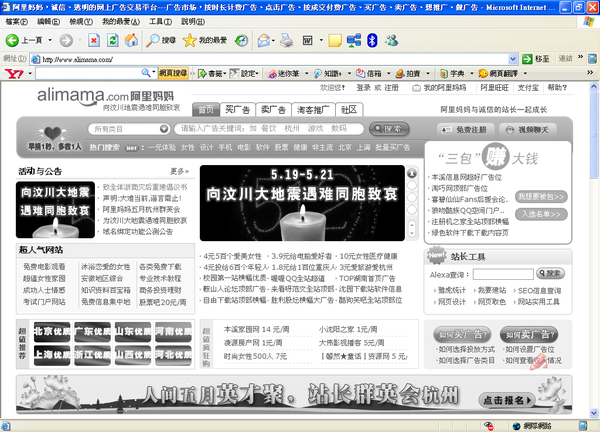
Task: Click the Bluetooth icon in toolbar
Action: tap(372, 40)
